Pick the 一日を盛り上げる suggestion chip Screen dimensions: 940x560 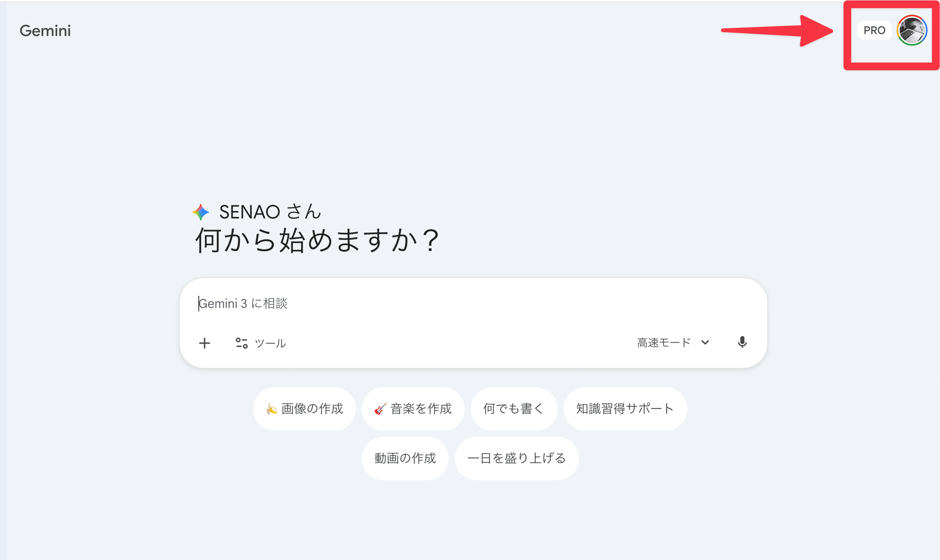pyautogui.click(x=516, y=458)
